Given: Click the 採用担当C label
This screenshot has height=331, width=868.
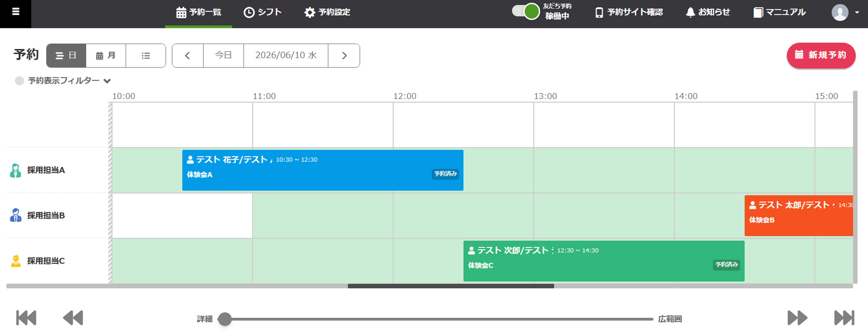Looking at the screenshot, I should [x=46, y=261].
